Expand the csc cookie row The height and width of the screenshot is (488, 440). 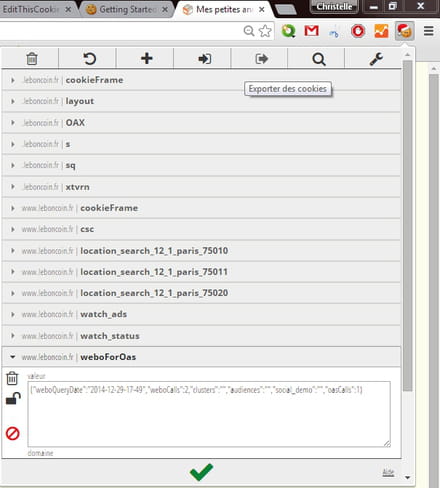point(201,229)
